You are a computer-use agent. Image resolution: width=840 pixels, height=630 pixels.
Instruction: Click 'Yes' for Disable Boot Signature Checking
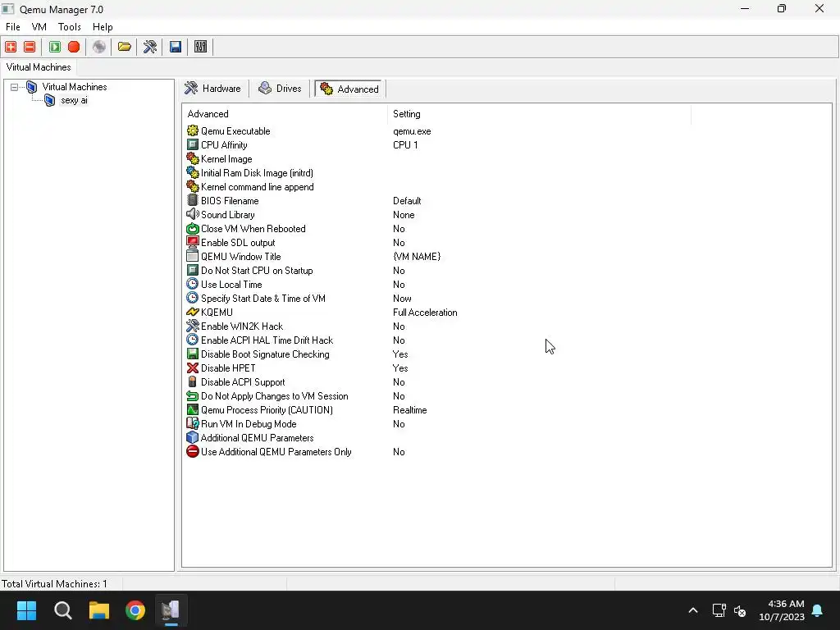(x=400, y=354)
